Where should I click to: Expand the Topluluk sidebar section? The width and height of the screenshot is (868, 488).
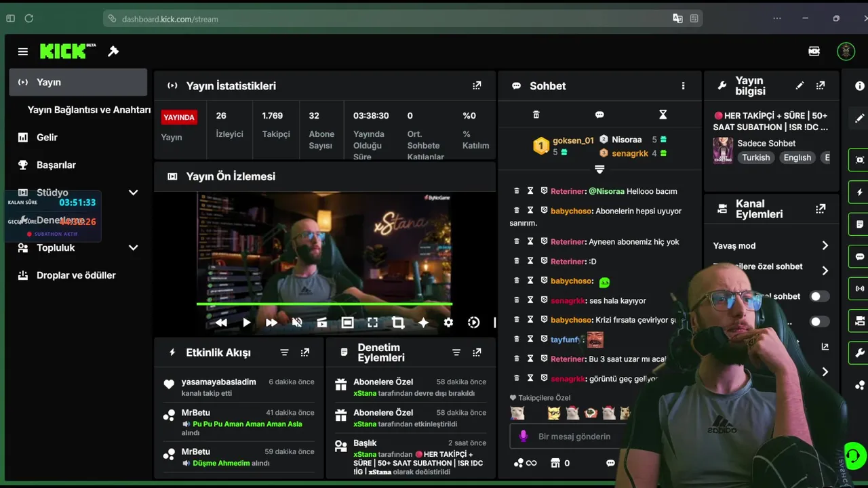click(133, 248)
